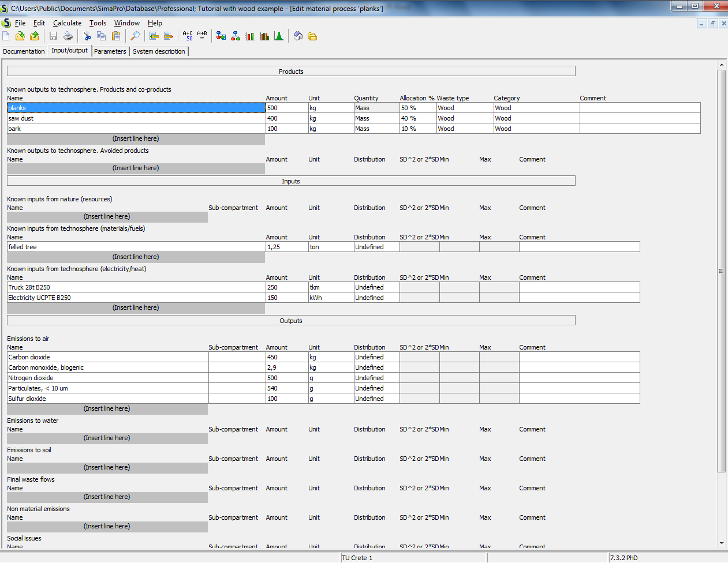Click the vertical scrollbar up arrow
Screen dimensions: 728x563
click(x=722, y=64)
